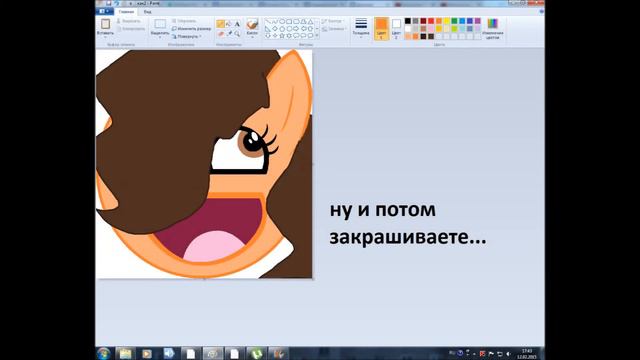Click the Обрезать crop button
Viewport: 640px width, 360px height.
184,21
